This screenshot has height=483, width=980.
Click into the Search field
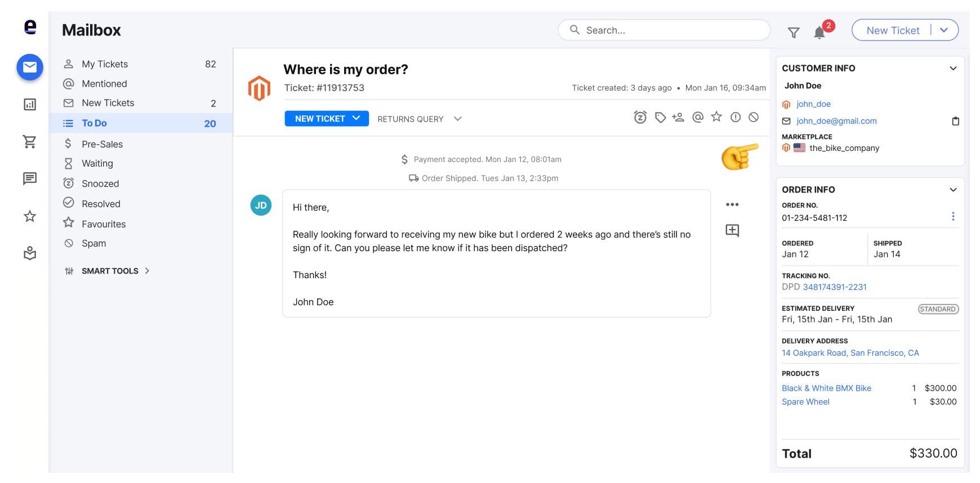(x=664, y=30)
